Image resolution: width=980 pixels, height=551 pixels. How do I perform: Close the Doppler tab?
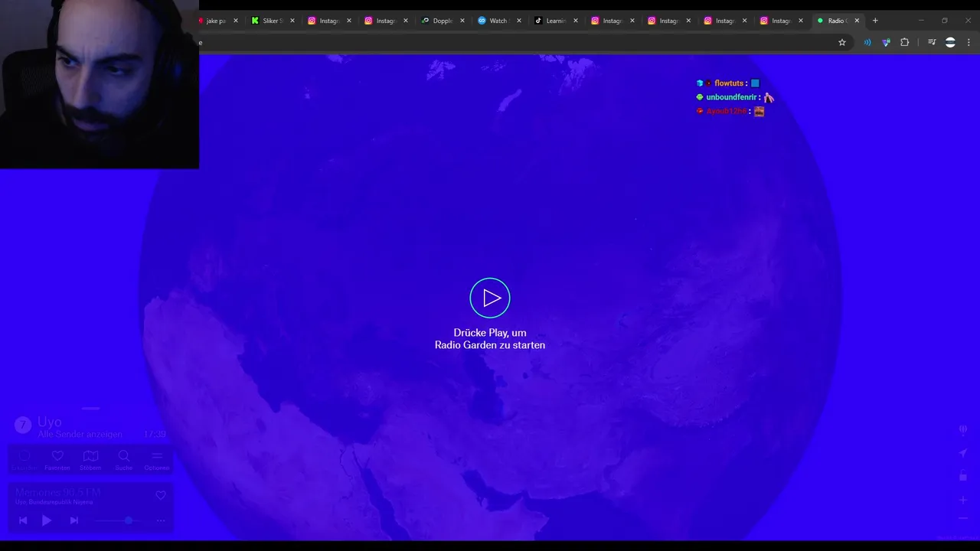coord(462,21)
